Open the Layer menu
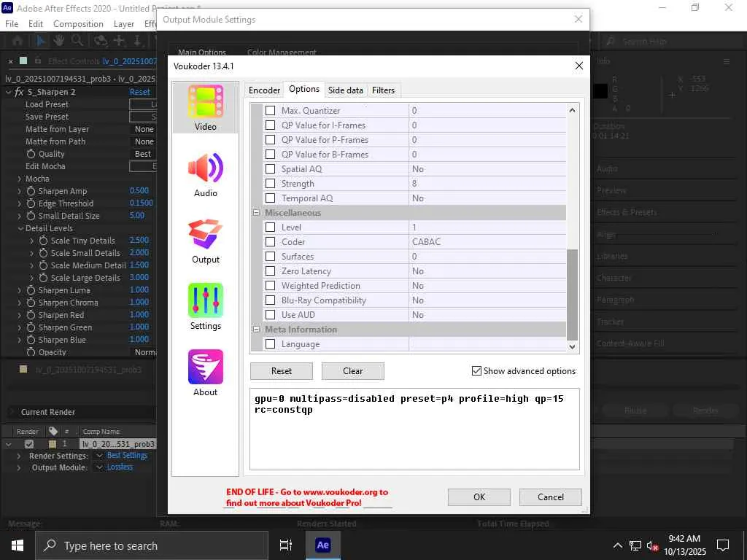The image size is (747, 560). coord(124,24)
